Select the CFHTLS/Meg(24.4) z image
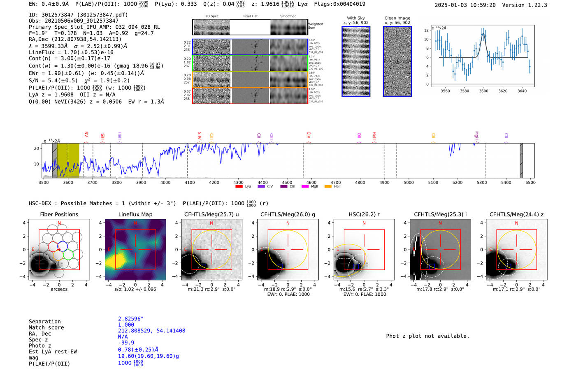This screenshot has width=576, height=392. (516, 249)
